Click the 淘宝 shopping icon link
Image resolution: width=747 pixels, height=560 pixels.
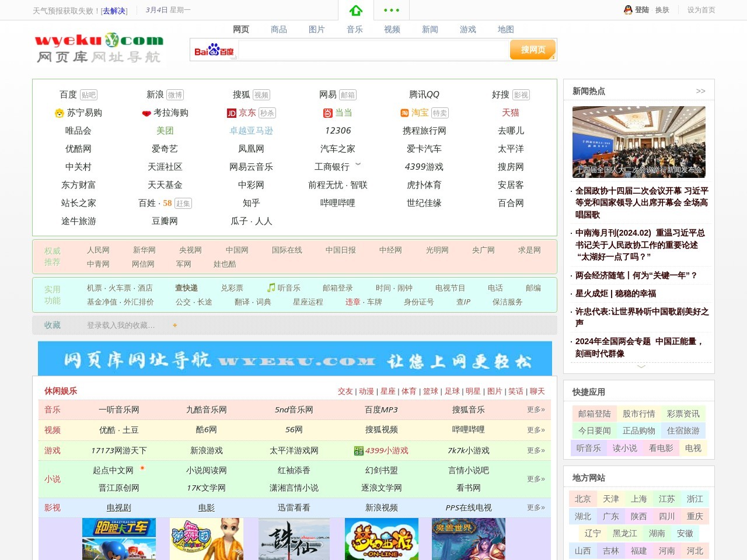pyautogui.click(x=404, y=113)
